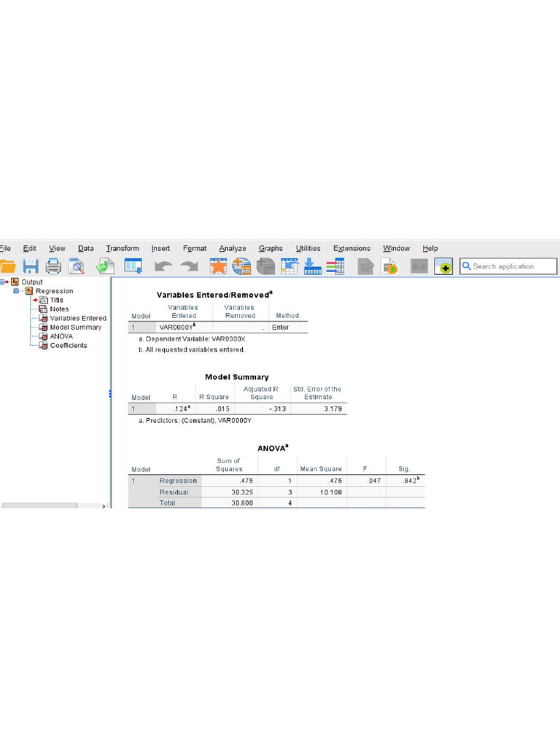Screen dimensions: 560x747
Task: Recall recently used dialogs icon
Action: (x=133, y=266)
